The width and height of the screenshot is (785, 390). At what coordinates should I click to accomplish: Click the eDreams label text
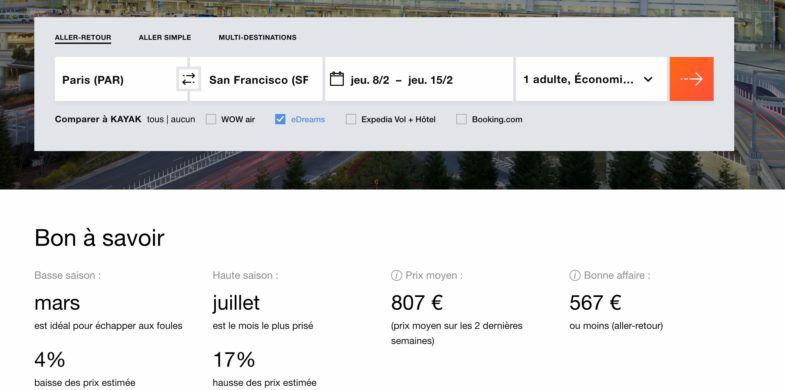tap(308, 120)
